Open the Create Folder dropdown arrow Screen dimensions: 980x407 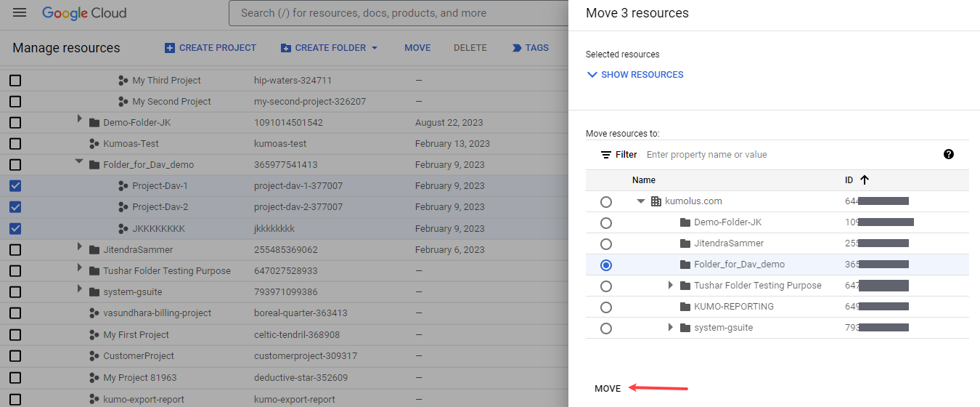coord(375,48)
